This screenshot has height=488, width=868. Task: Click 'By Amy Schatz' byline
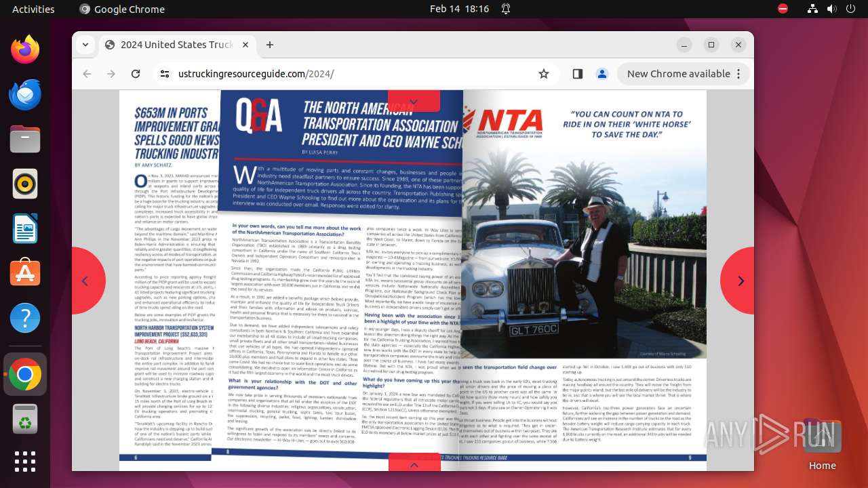point(154,165)
